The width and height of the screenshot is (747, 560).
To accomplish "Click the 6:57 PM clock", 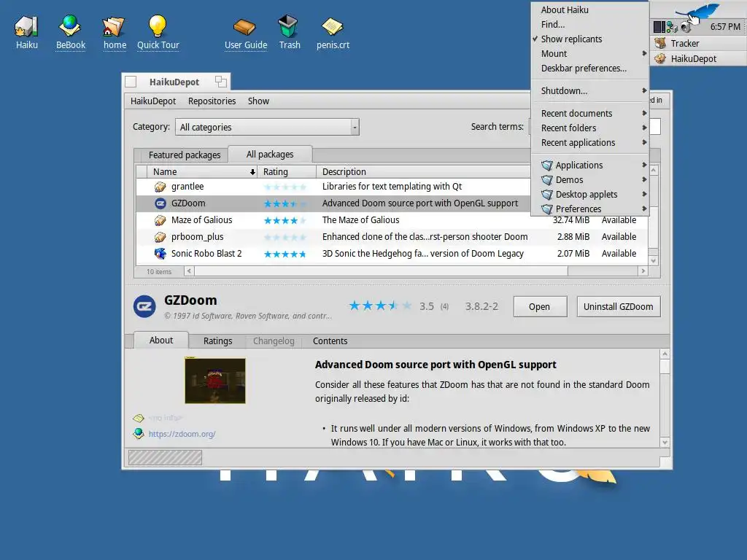I will tap(724, 27).
